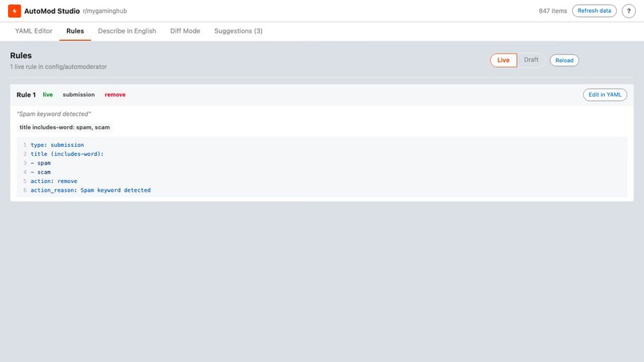Click the Refresh data button
644x362 pixels.
pyautogui.click(x=594, y=10)
